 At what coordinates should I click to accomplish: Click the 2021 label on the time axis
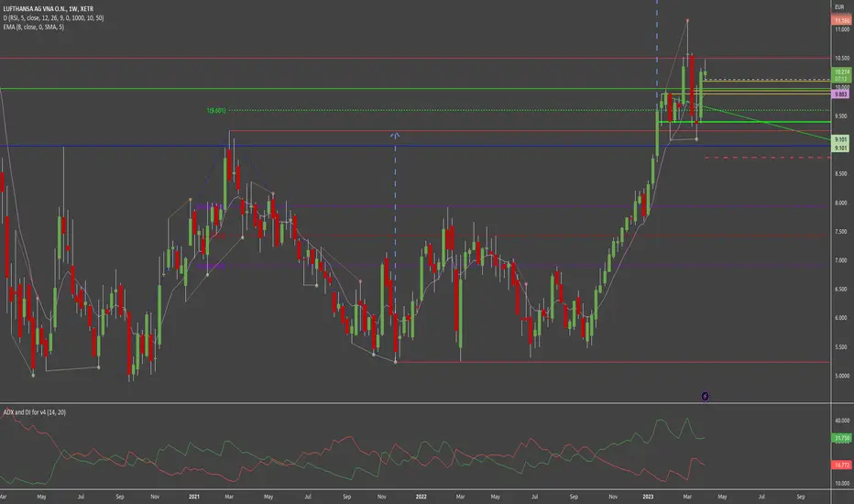[194, 497]
